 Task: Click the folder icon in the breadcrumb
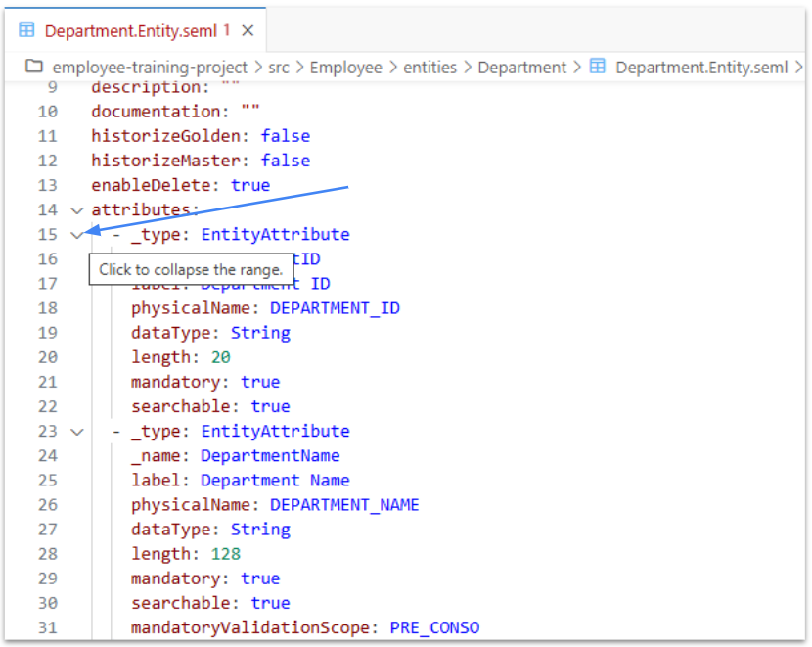click(x=35, y=67)
